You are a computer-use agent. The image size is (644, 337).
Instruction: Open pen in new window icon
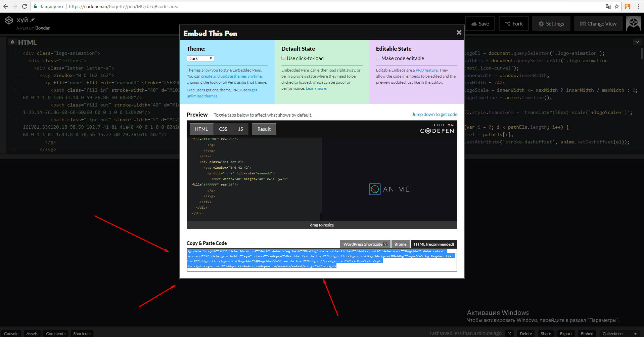pyautogui.click(x=509, y=334)
